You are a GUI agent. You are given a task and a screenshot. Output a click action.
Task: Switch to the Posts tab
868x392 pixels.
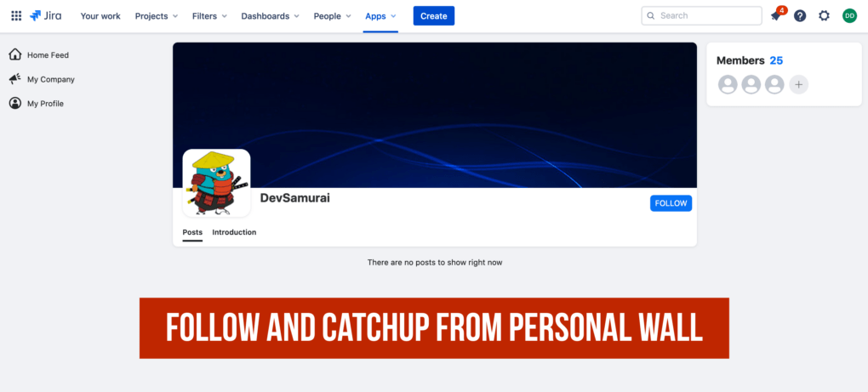pyautogui.click(x=192, y=232)
